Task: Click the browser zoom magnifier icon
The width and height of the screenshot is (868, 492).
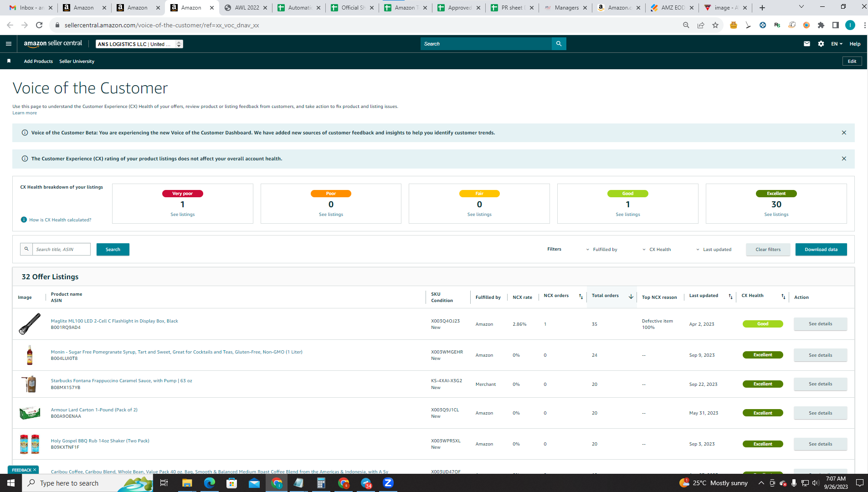Action: tap(686, 25)
